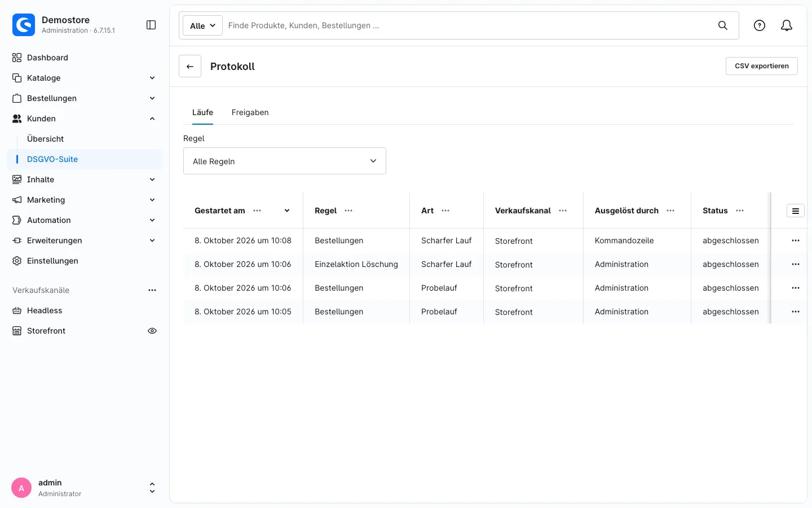
Task: Open the Alle Regeln rule filter dropdown
Action: point(285,161)
